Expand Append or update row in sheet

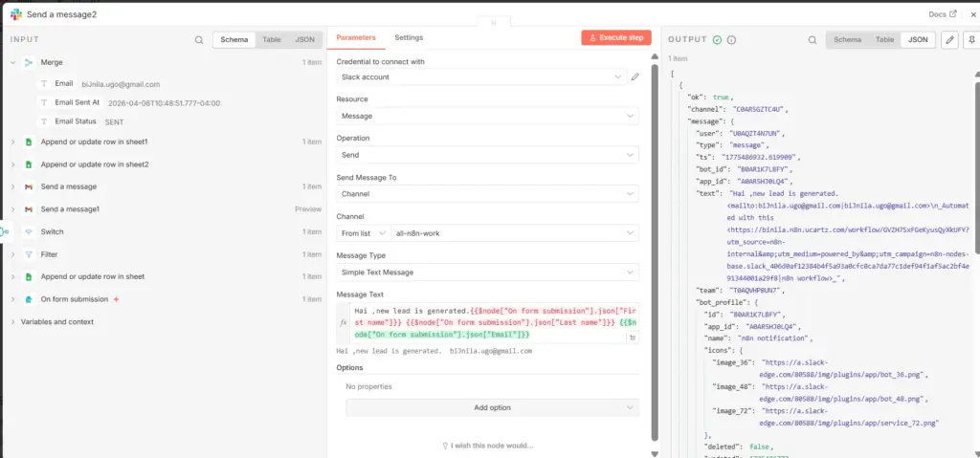pyautogui.click(x=12, y=276)
